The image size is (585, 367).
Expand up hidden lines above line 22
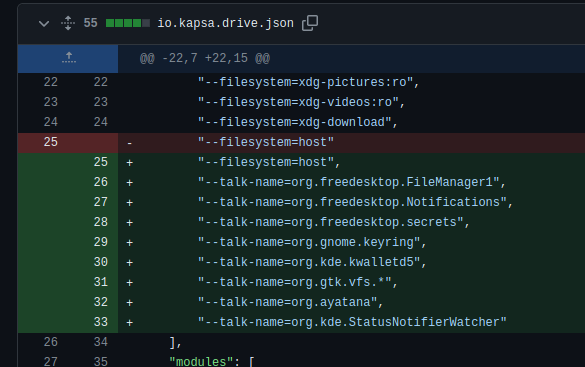[69, 58]
